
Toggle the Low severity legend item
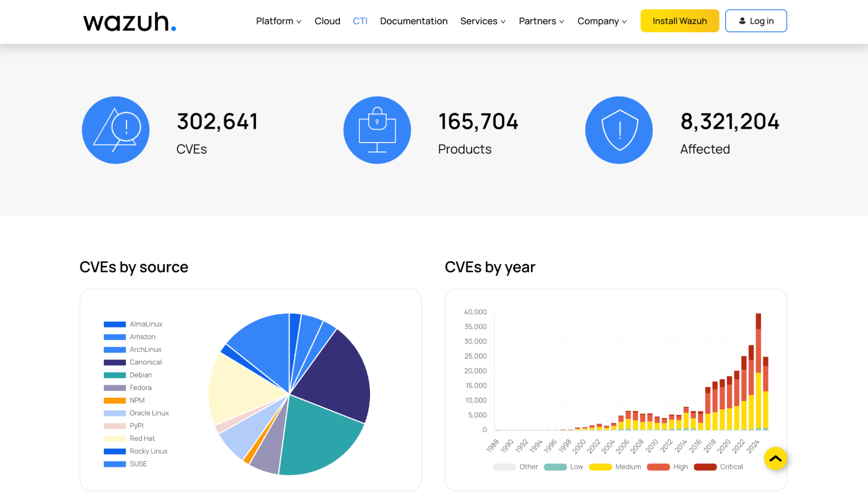(563, 467)
